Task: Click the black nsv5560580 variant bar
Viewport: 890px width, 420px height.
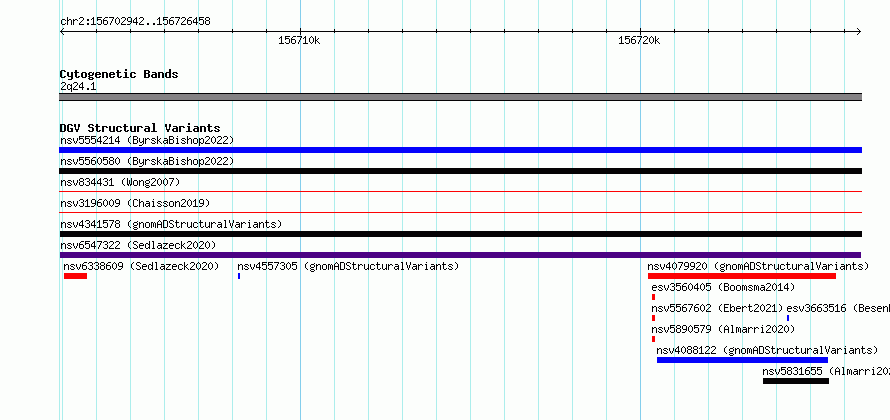Action: pyautogui.click(x=460, y=171)
